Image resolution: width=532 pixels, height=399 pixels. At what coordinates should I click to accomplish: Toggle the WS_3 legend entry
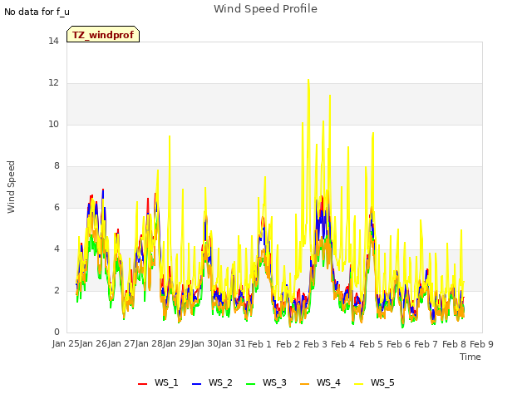tap(266, 383)
